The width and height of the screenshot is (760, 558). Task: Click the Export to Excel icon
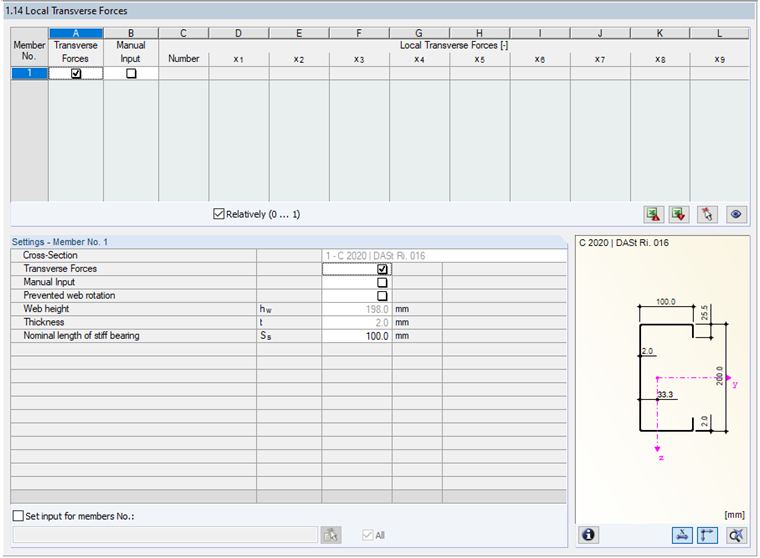click(653, 214)
